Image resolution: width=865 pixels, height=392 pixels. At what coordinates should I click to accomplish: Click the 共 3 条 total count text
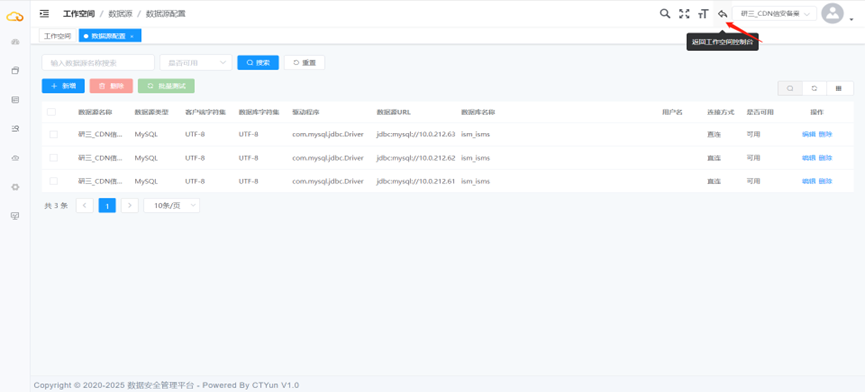[x=56, y=206]
